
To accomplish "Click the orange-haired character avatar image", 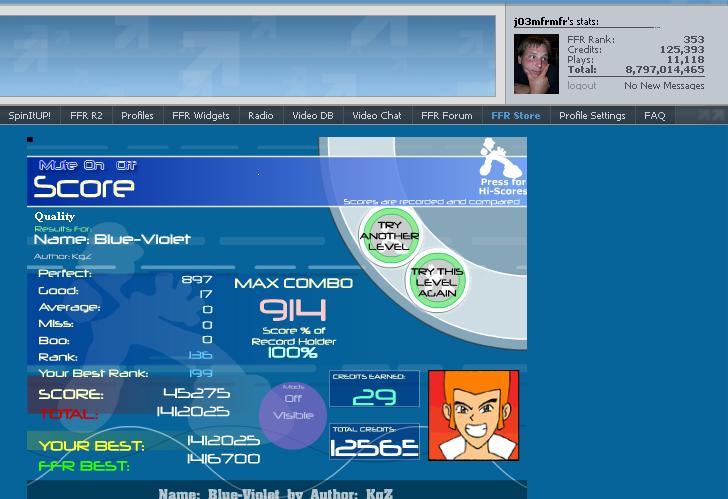I will tap(473, 415).
